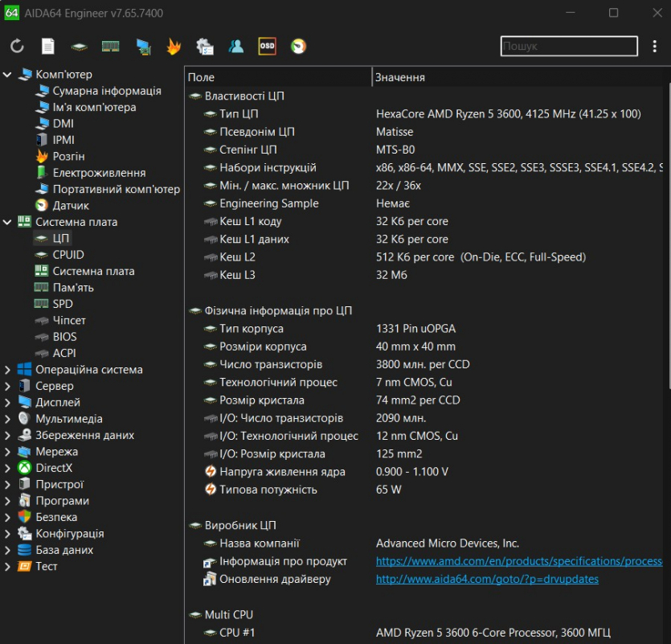Click the user profile toolbar icon

(235, 47)
